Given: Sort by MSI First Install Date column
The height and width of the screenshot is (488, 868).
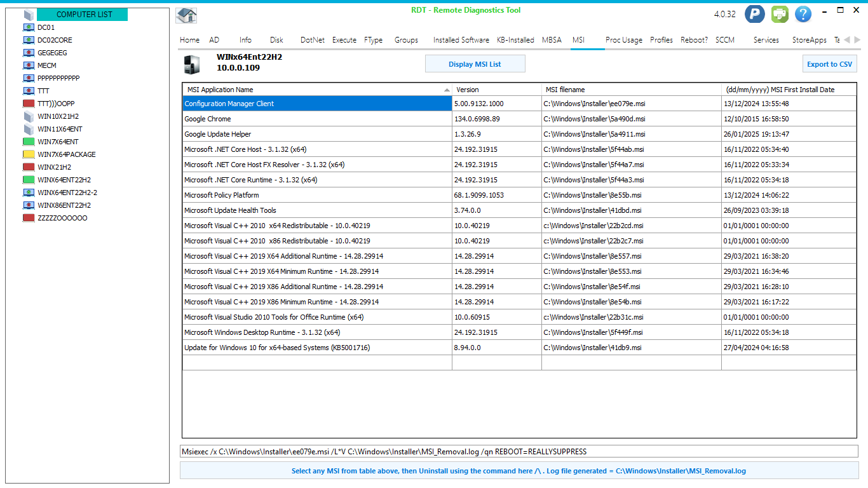Looking at the screenshot, I should tap(789, 90).
